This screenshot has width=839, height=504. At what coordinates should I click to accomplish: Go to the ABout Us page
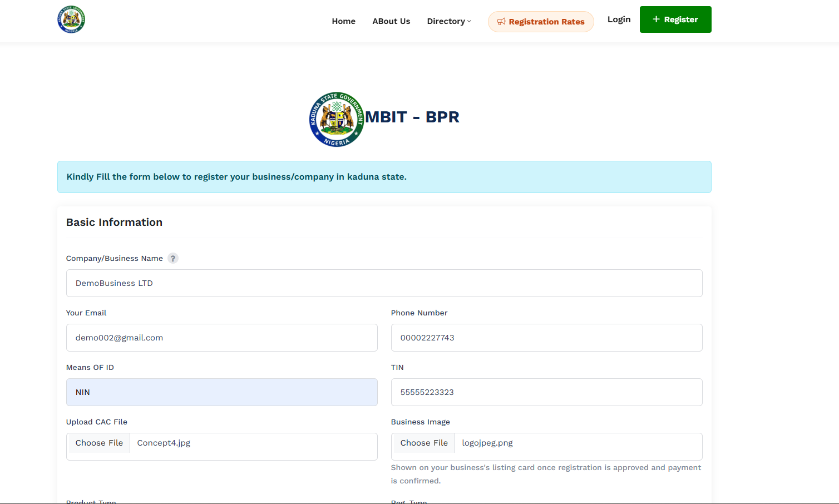[x=391, y=21]
